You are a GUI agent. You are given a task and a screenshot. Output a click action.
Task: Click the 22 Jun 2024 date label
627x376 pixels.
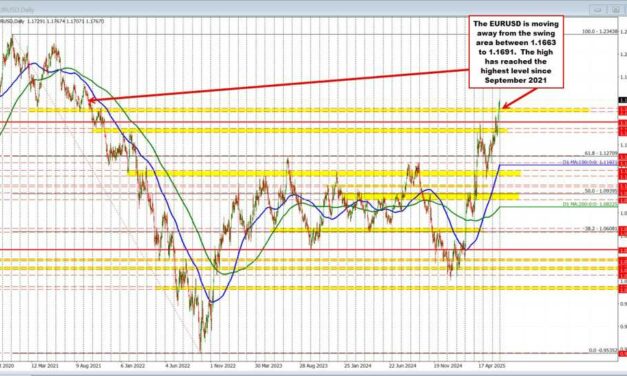pos(403,366)
